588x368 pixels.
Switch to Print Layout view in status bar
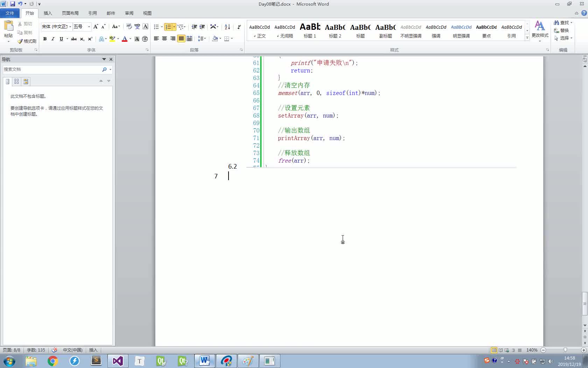pyautogui.click(x=494, y=350)
